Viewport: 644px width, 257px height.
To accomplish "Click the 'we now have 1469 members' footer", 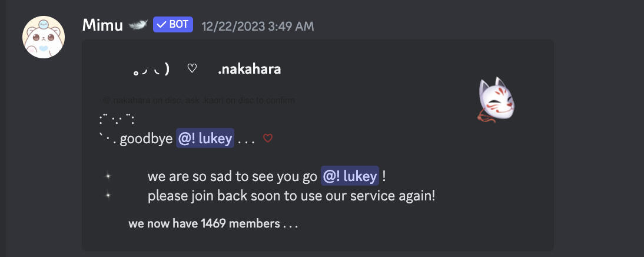I will pyautogui.click(x=213, y=224).
